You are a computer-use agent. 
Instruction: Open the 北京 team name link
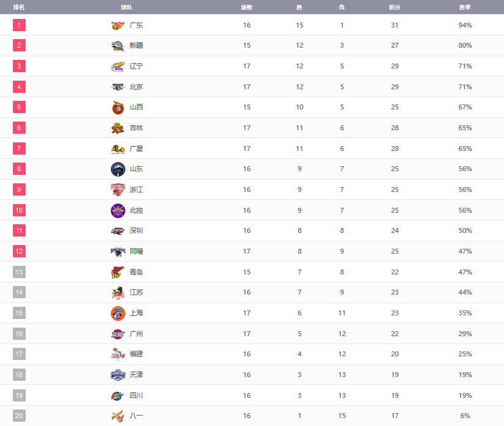click(136, 87)
